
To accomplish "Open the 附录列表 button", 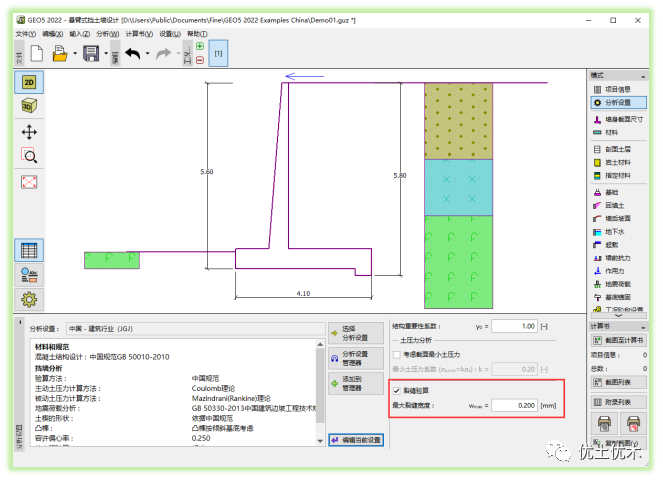I will point(618,402).
